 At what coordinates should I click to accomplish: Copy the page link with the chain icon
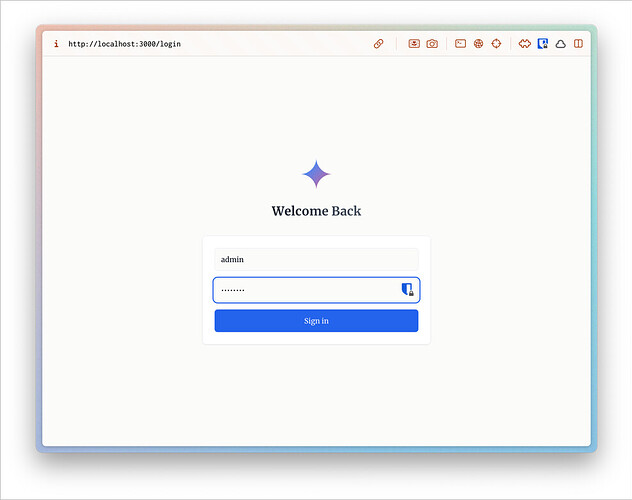(x=378, y=44)
